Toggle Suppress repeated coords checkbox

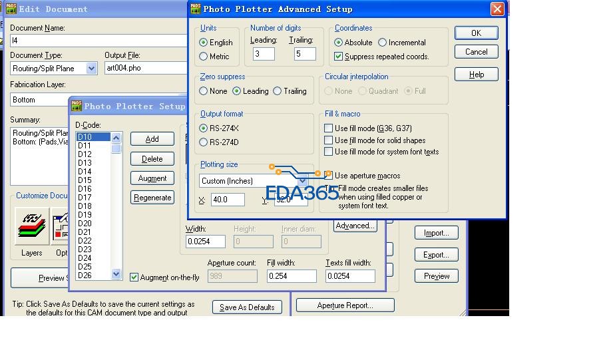338,56
